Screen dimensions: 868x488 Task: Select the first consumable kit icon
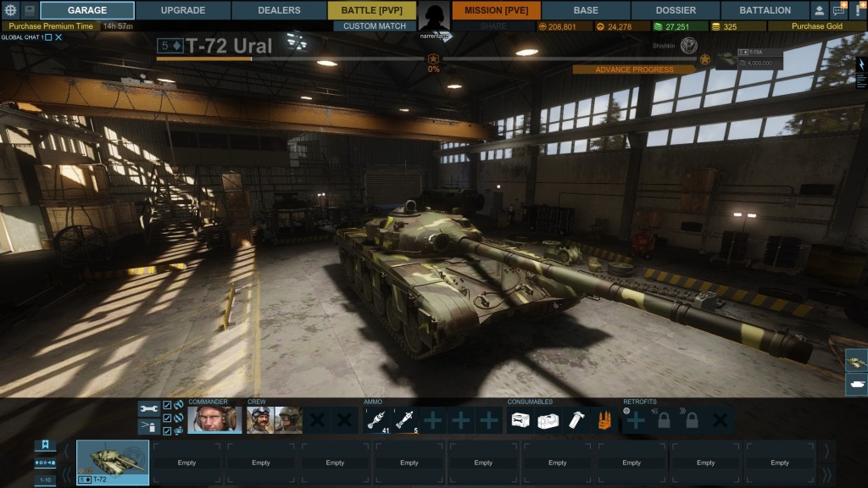(520, 420)
